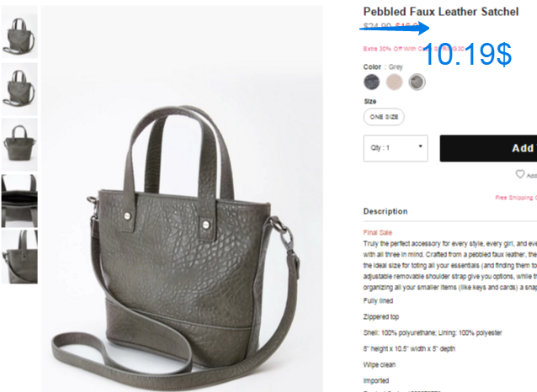Click the main satchel product image
Viewport: 537px width, 392px height.
(x=182, y=199)
